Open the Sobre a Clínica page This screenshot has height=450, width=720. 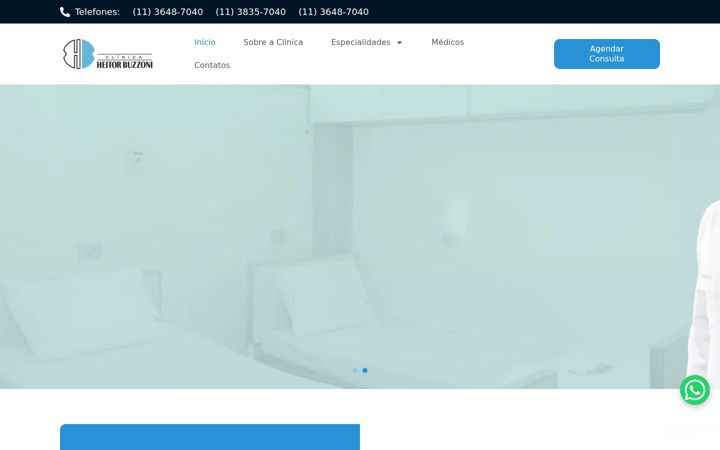click(x=273, y=42)
